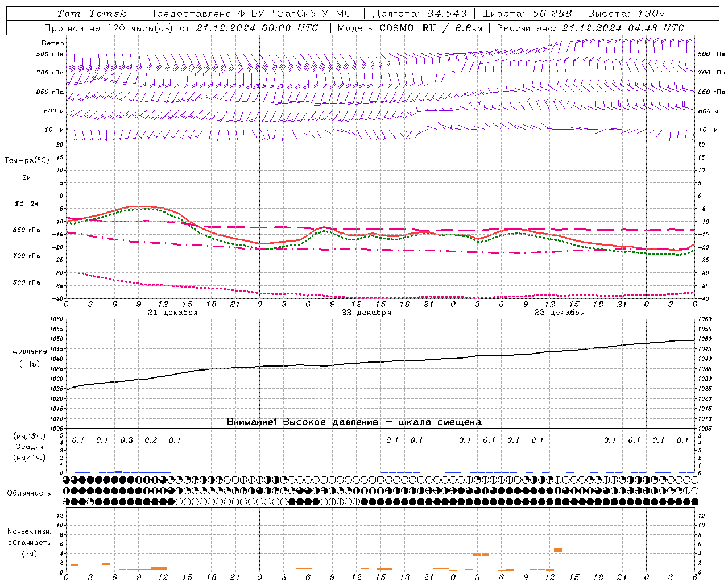The image size is (728, 582).
Task: Click the 'Конвективн.' convective cloud label
Action: coord(29,531)
